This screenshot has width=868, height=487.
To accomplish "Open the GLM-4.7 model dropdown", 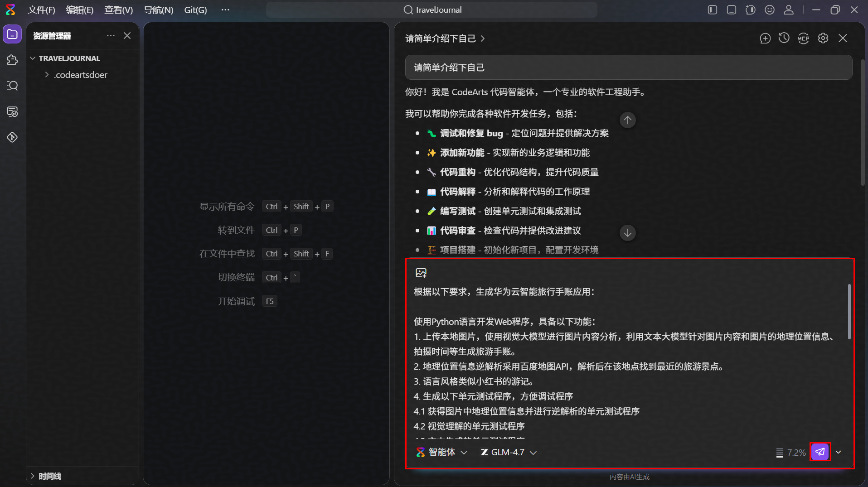I will coord(509,452).
